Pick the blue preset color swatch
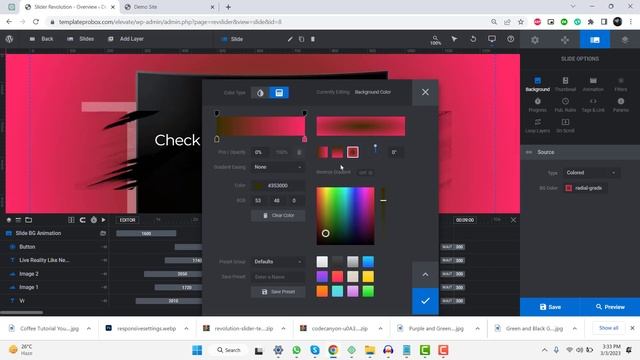 [368, 262]
